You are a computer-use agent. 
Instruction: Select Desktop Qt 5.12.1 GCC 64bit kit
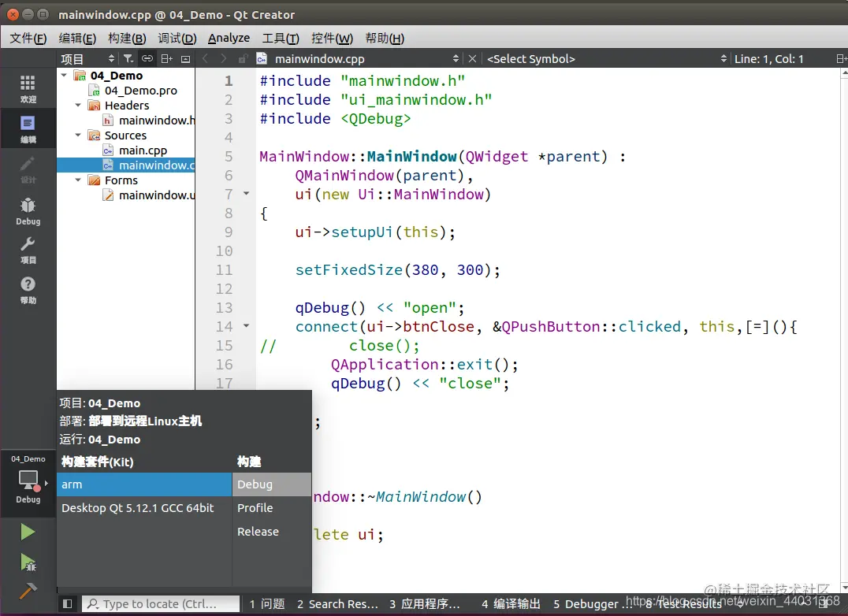point(144,508)
